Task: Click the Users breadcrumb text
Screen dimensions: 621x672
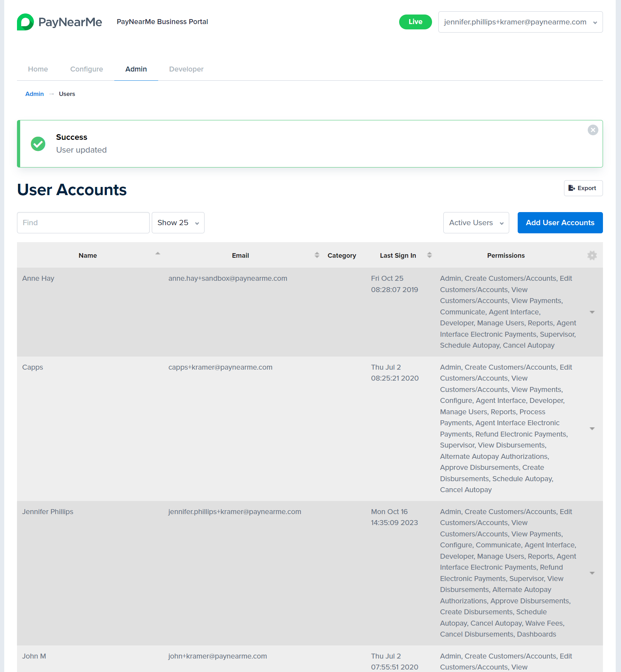Action: click(67, 94)
